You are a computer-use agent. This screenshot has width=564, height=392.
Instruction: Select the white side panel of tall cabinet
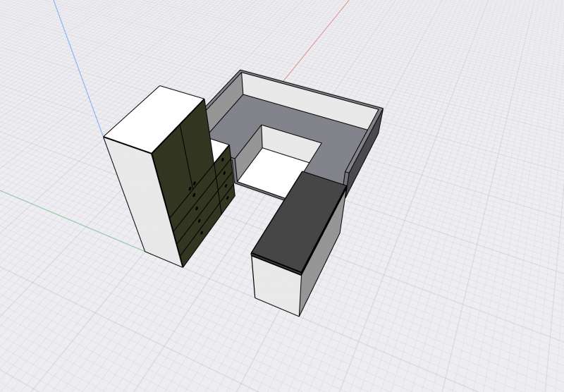click(144, 202)
